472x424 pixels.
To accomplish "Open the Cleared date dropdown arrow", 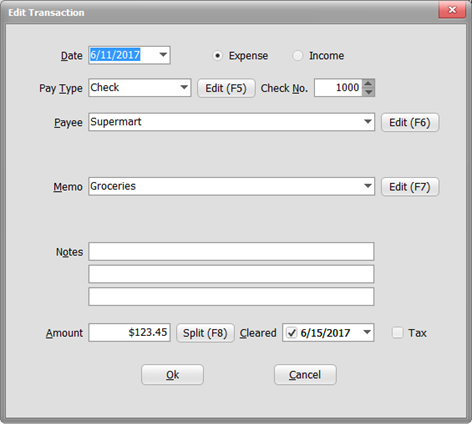I will (x=367, y=332).
